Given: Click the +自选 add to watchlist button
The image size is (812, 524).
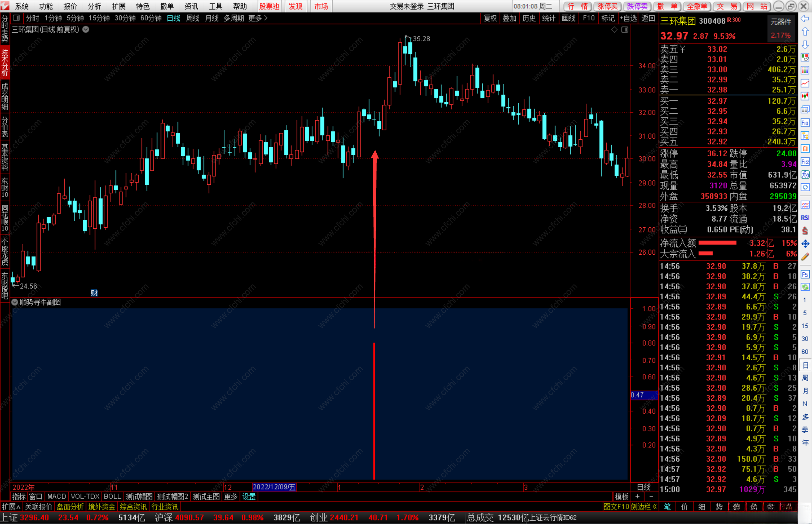Looking at the screenshot, I should [628, 18].
